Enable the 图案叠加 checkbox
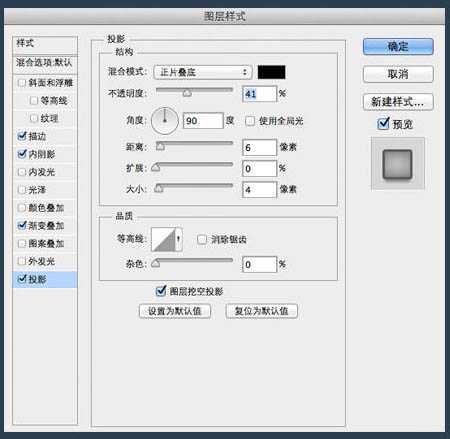The image size is (450, 439). [22, 243]
